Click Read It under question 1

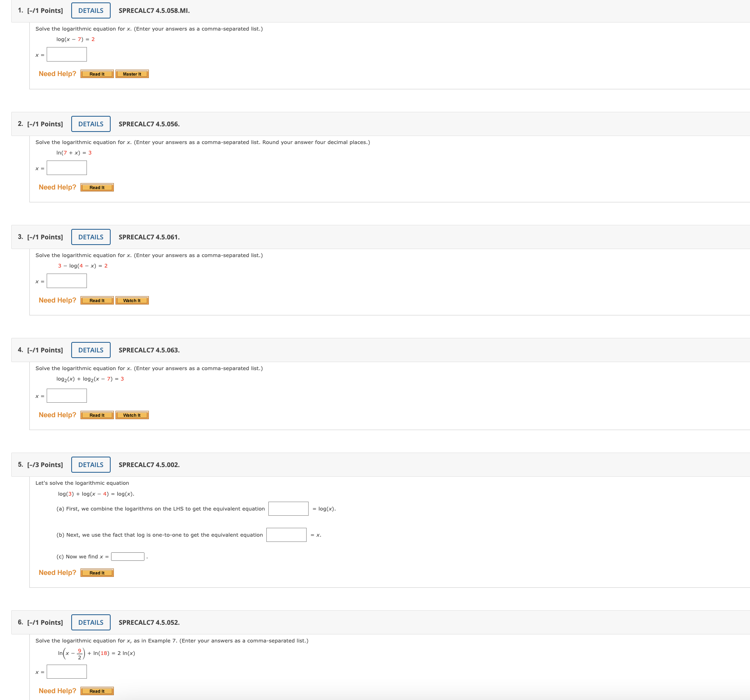click(97, 74)
